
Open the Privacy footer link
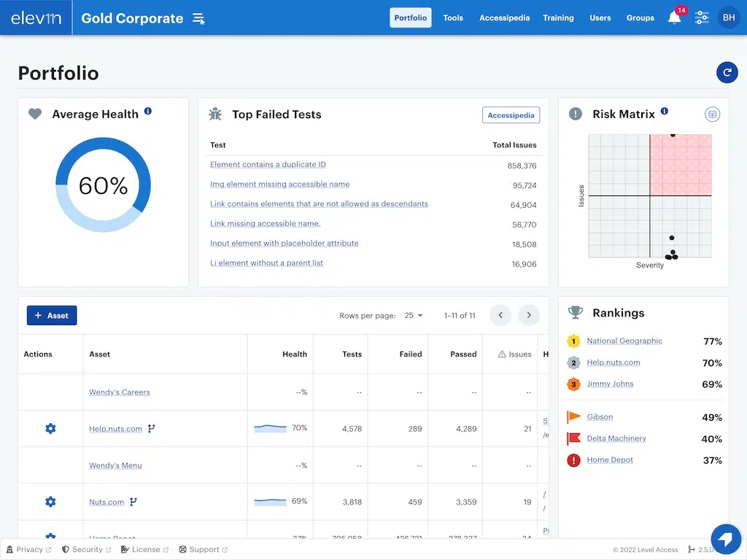[x=28, y=550]
